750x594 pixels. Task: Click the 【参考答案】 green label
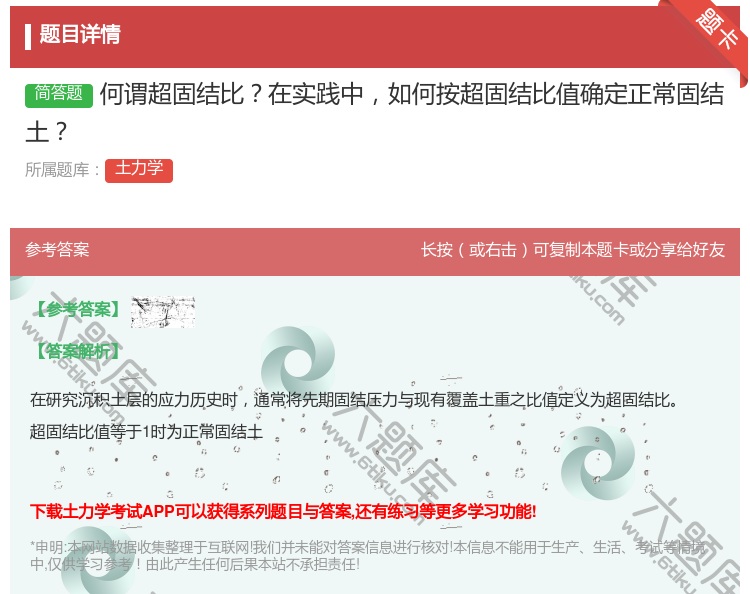(x=78, y=309)
